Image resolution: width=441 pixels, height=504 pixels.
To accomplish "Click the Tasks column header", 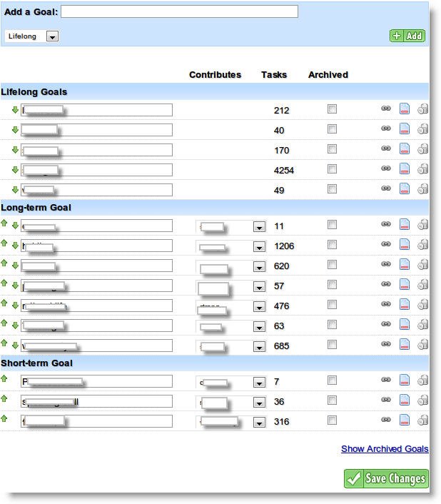I will (x=273, y=74).
